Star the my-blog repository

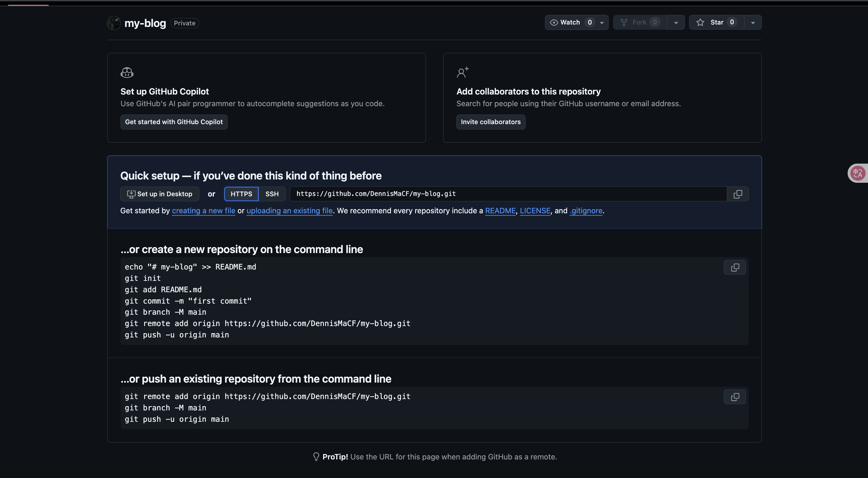pyautogui.click(x=716, y=22)
